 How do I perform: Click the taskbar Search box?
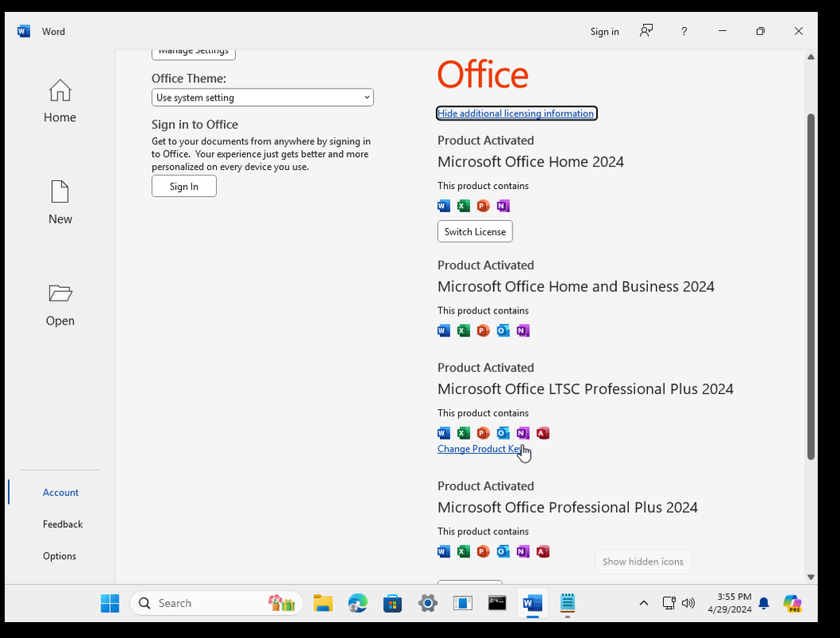(x=217, y=603)
